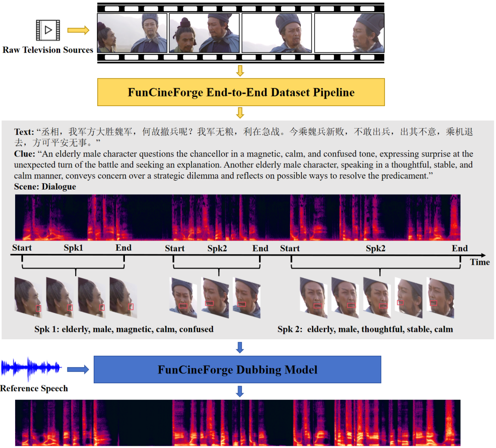The height and width of the screenshot is (448, 496).
Task: Click the "Clue:" label in the annotation
Action: pyautogui.click(x=24, y=154)
